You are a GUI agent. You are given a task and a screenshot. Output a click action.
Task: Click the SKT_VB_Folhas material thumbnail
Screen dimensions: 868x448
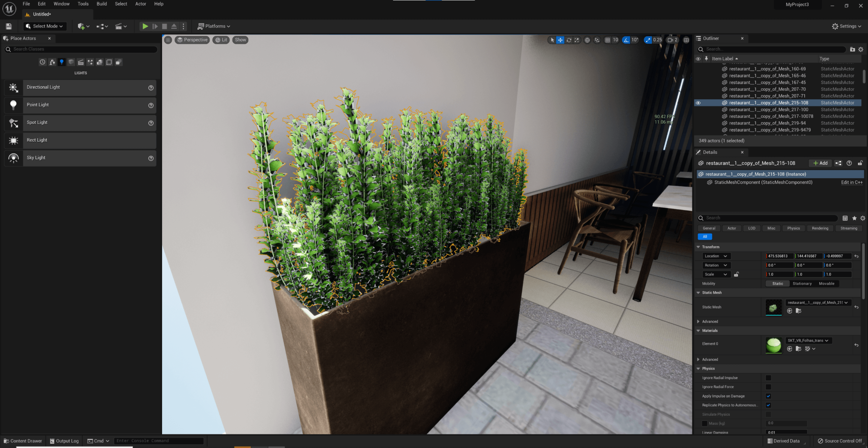(773, 345)
